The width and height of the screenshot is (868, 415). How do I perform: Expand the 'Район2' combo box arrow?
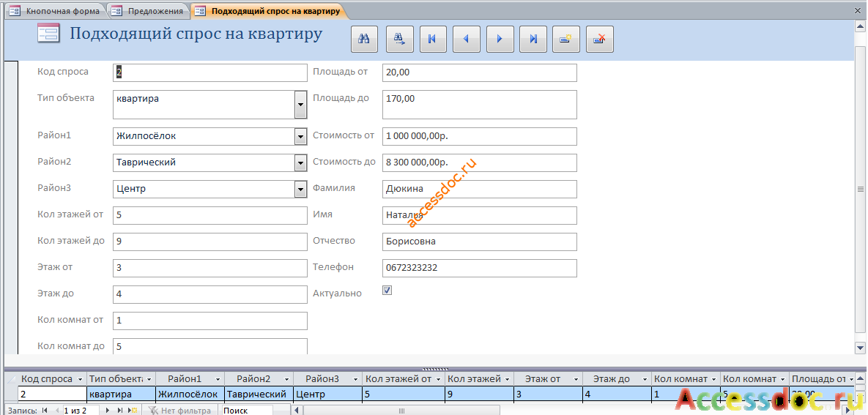[x=300, y=162]
